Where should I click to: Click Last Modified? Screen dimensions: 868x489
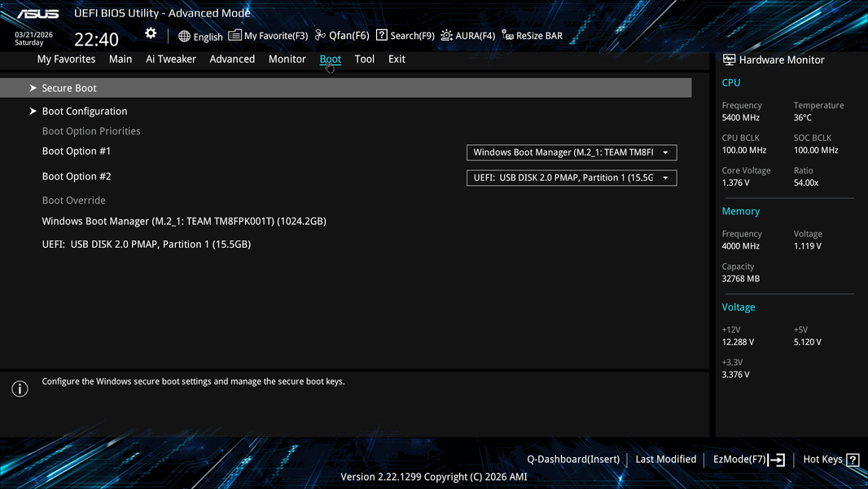coord(665,459)
